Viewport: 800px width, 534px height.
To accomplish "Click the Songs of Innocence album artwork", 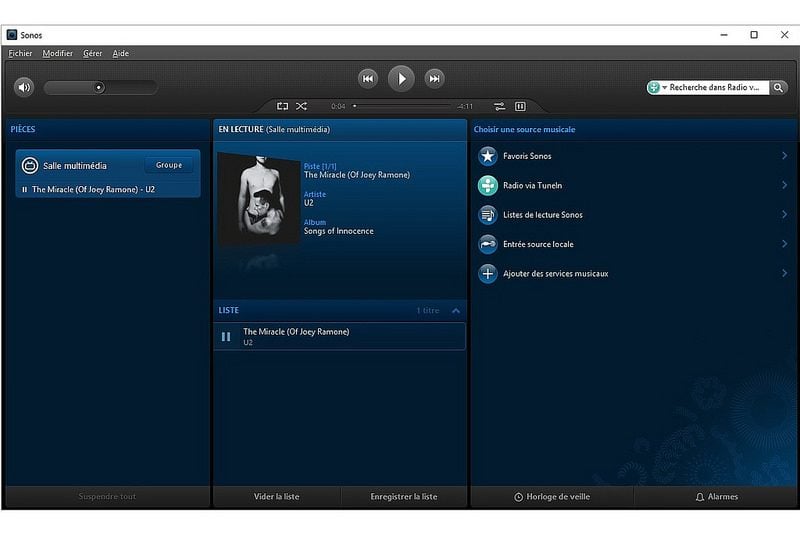I will point(259,199).
